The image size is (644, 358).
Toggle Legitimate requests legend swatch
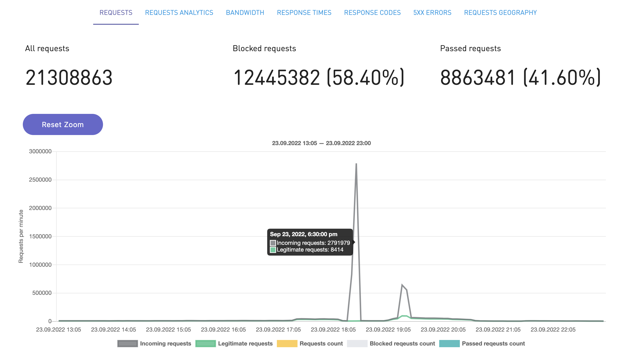pyautogui.click(x=206, y=344)
